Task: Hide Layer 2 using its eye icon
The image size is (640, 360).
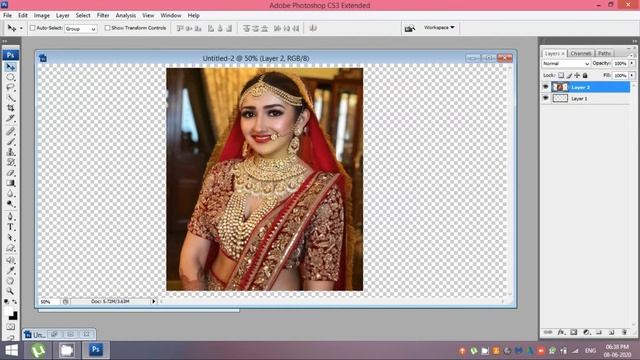Action: tap(546, 87)
